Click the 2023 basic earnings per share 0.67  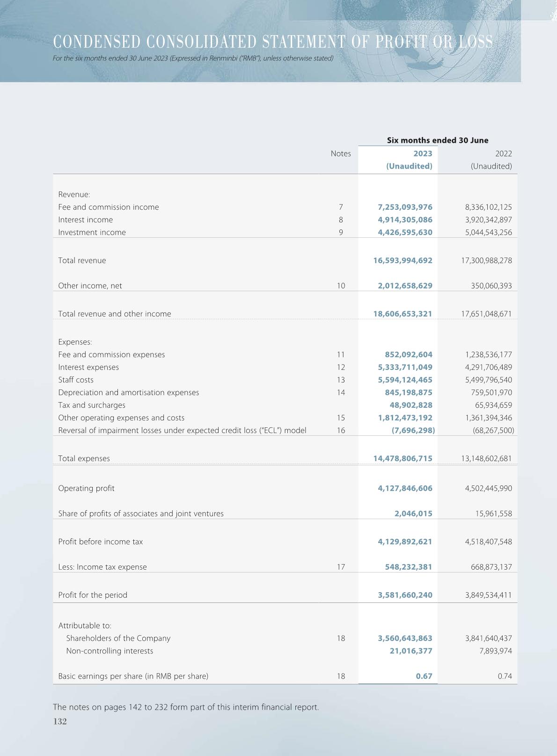click(424, 676)
